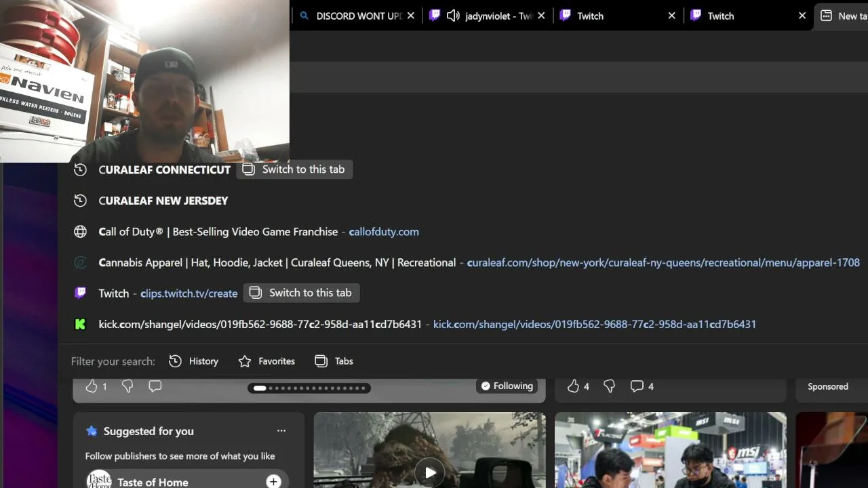Dislike the news card with 4 likes
The width and height of the screenshot is (868, 488).
click(609, 386)
